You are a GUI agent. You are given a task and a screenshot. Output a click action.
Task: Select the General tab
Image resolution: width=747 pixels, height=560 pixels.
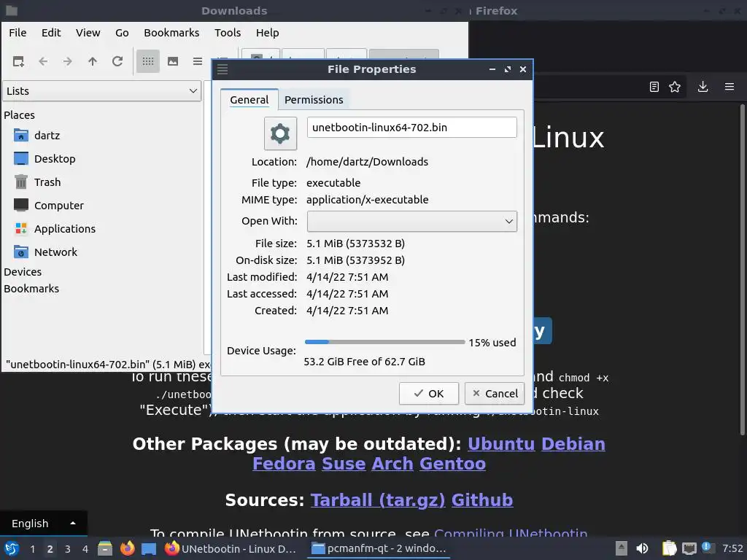point(249,100)
